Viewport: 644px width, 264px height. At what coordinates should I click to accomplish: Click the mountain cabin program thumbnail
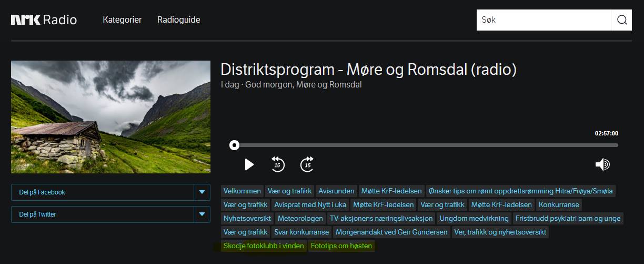coord(110,117)
